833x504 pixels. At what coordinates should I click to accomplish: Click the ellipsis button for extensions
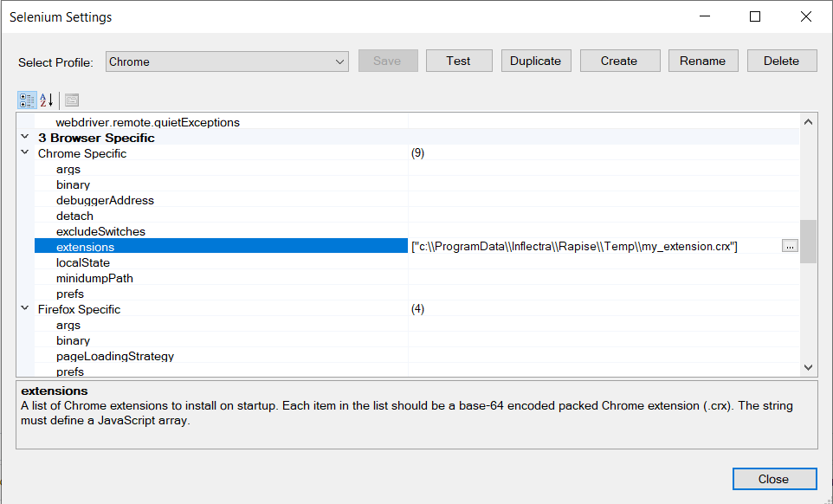[789, 247]
